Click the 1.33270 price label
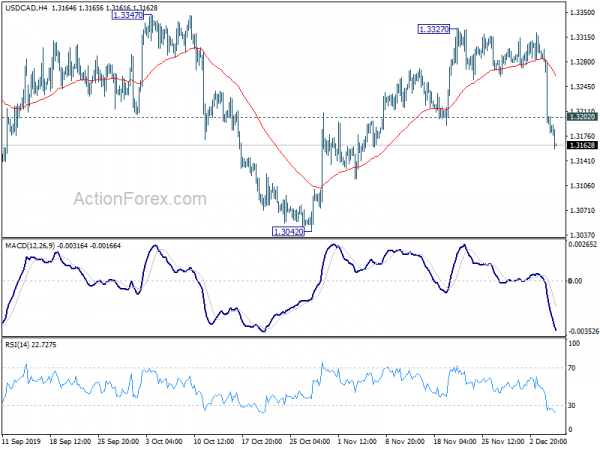600x450 pixels. pos(434,29)
